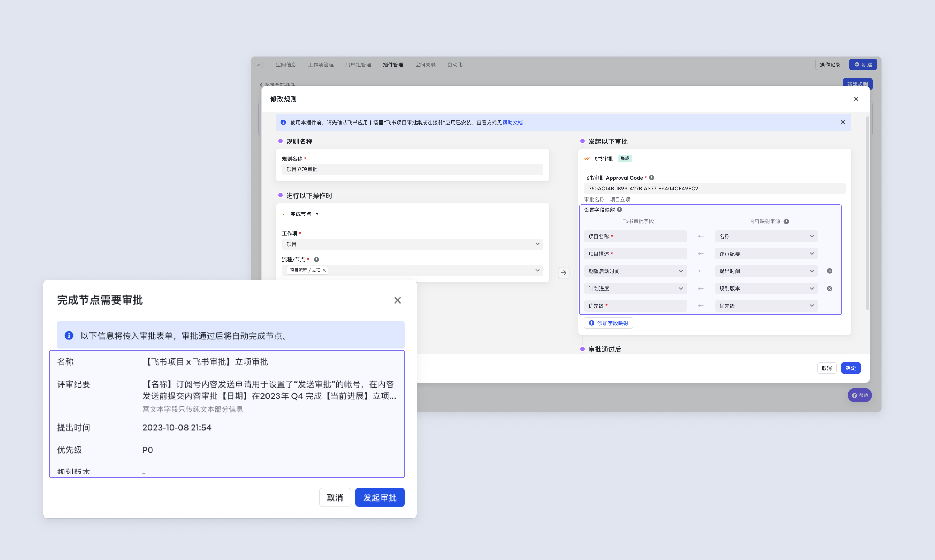Viewport: 935px width, 560px height.
Task: Remove the 项目流程 / 立项 tag
Action: click(324, 270)
